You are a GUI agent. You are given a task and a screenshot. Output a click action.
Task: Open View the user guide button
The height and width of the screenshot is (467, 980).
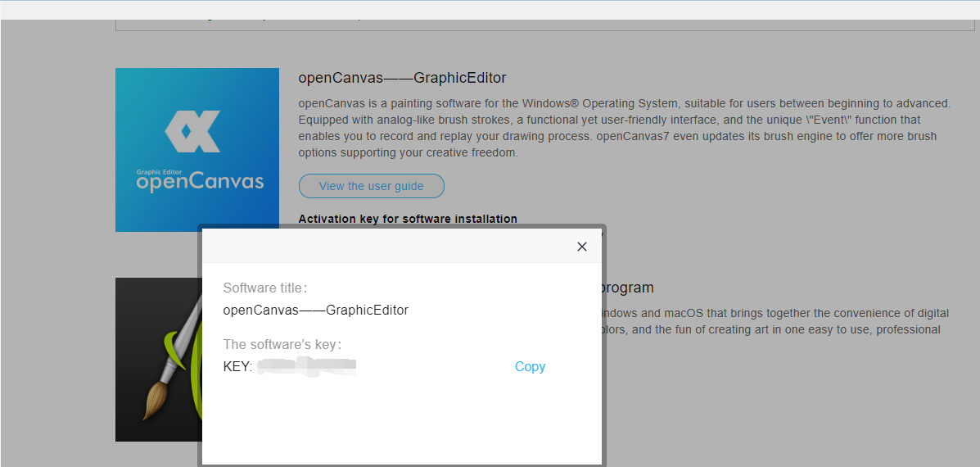pos(371,186)
